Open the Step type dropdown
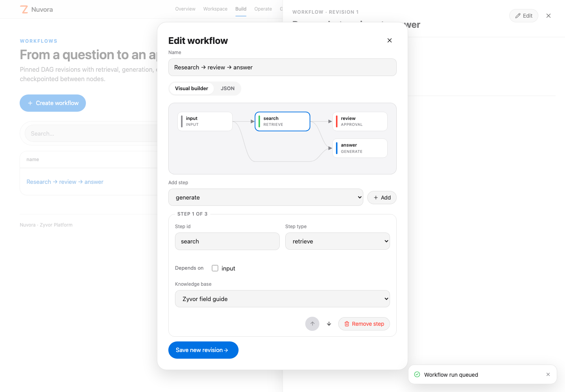 tap(337, 241)
